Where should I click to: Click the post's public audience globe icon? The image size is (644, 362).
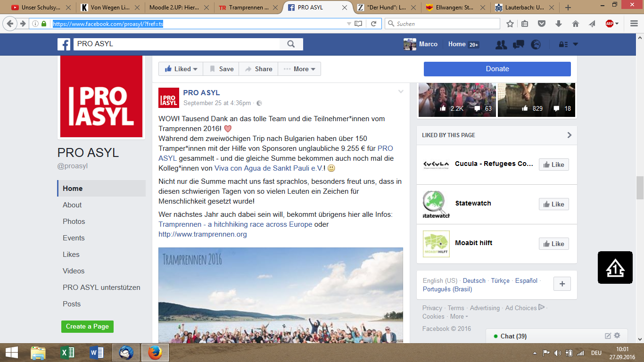[x=259, y=103]
